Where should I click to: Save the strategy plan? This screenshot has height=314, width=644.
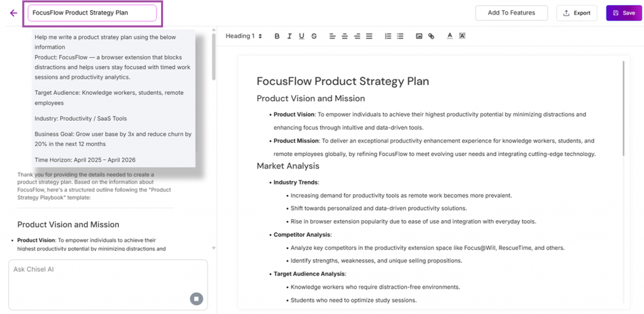624,13
